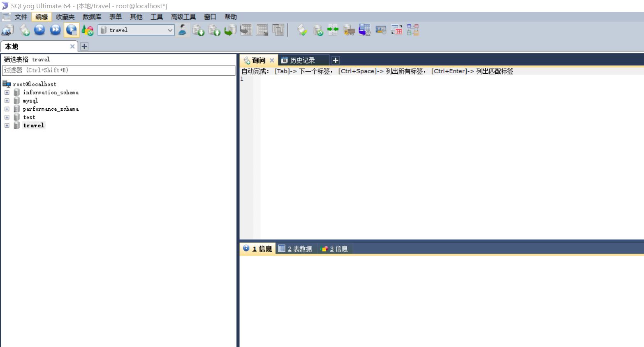
Task: Expand the information_schema database node
Action: click(7, 93)
